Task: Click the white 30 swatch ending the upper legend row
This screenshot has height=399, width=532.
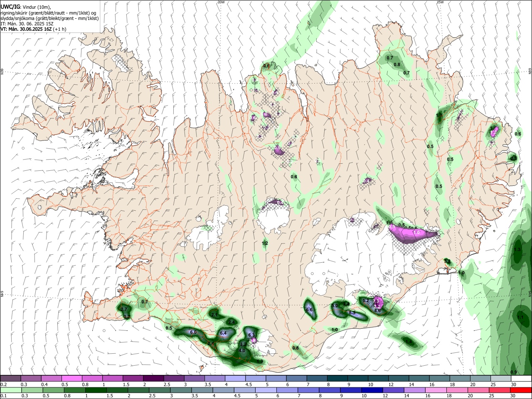Action: pos(521,379)
